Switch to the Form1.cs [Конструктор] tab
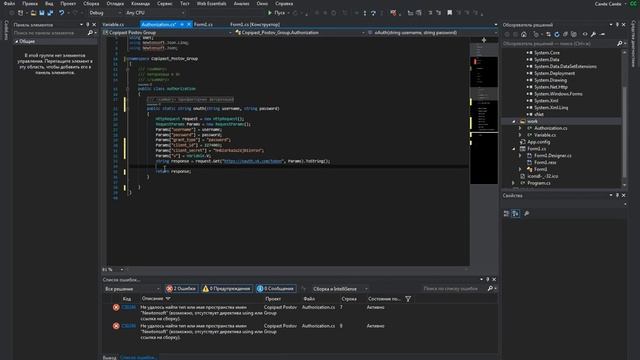 [255, 24]
